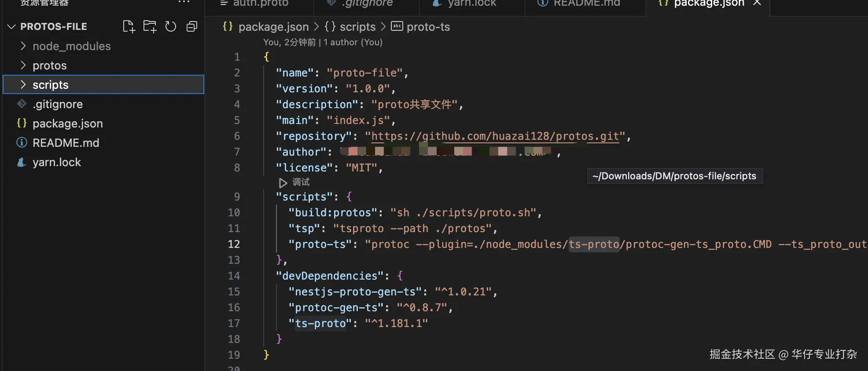Expand the protos folder
Viewport: 868px width, 371px height.
23,65
